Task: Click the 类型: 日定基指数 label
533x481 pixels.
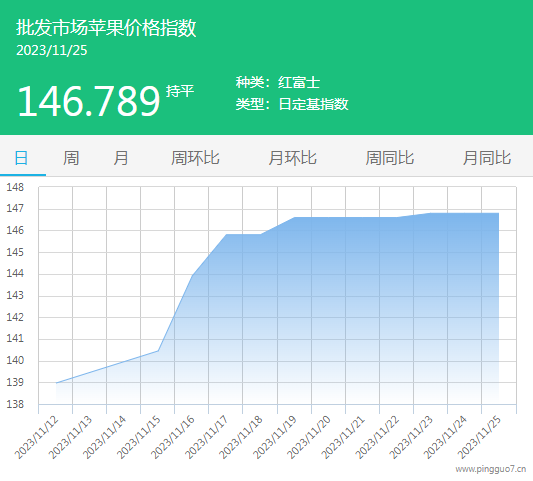Action: click(292, 104)
